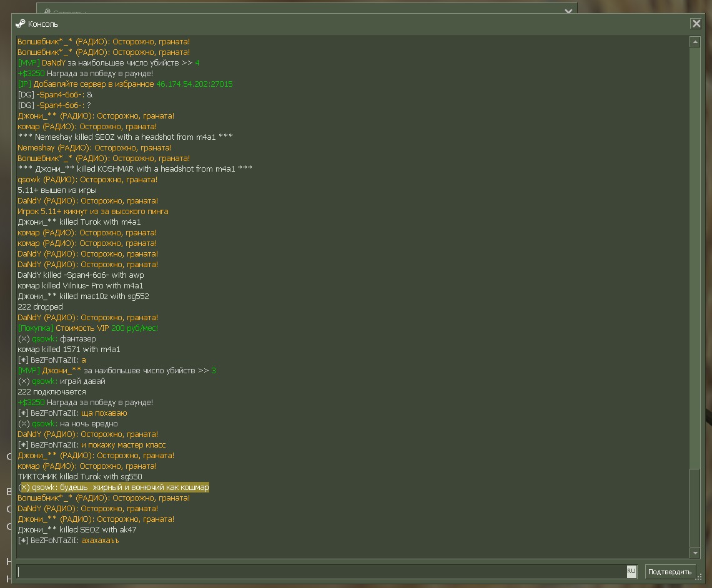Click the console scrollbar thumb

click(x=695, y=507)
